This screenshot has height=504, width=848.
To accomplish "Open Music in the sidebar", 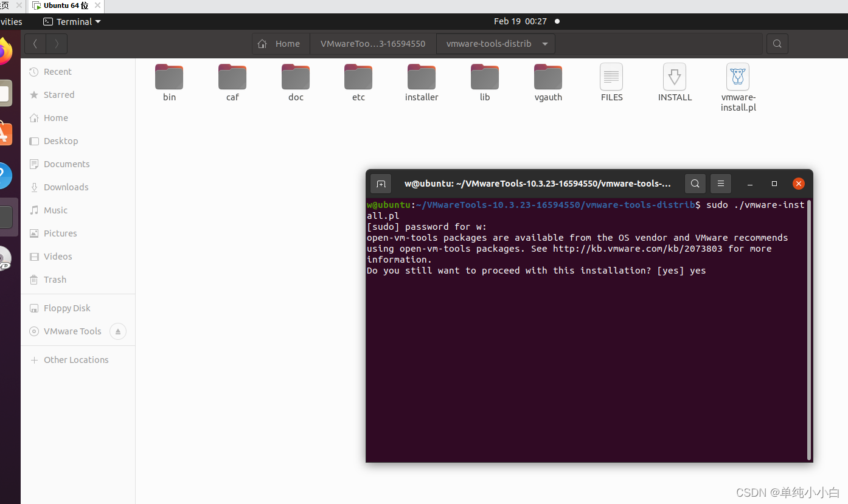I will point(78,210).
